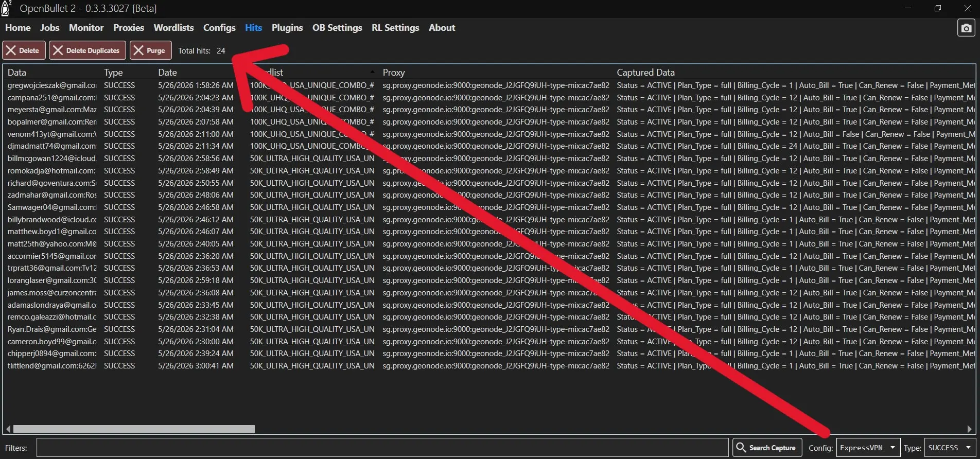This screenshot has width=980, height=459.
Task: Minimize the OpenBullet 2 window
Action: click(908, 8)
